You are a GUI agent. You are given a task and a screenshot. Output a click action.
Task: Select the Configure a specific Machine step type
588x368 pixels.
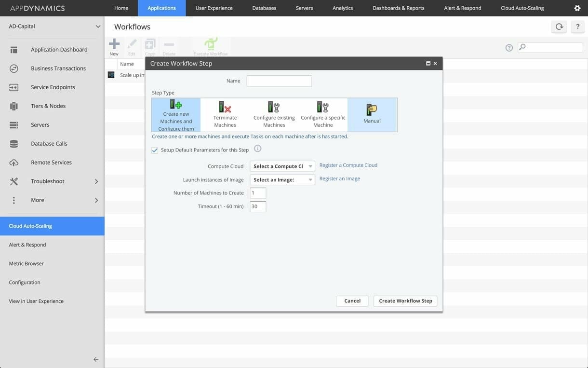[323, 114]
